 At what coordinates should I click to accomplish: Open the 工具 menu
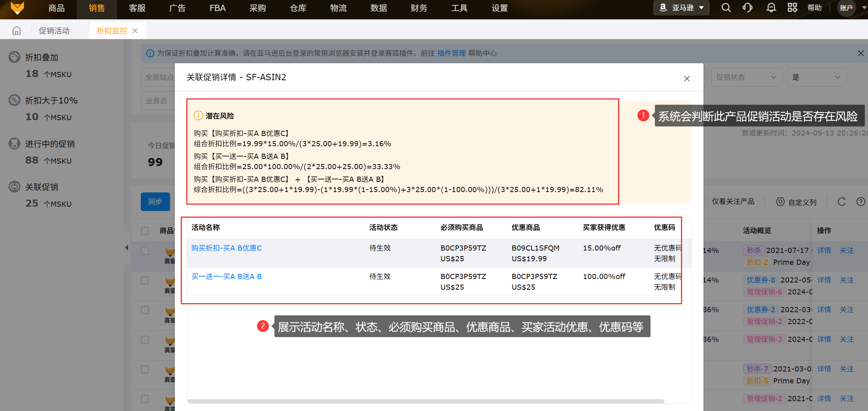(460, 8)
